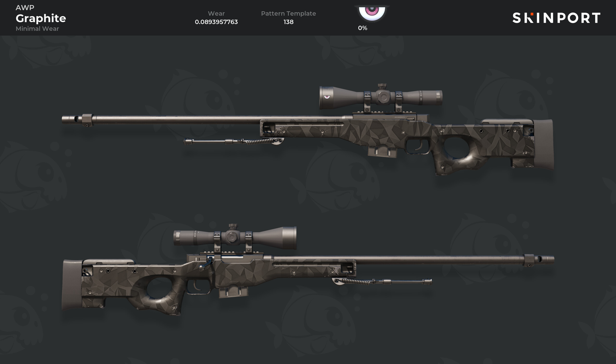Viewport: 616px width, 364px height.
Task: Select the Wear value 0.0893957763
Action: (x=216, y=22)
